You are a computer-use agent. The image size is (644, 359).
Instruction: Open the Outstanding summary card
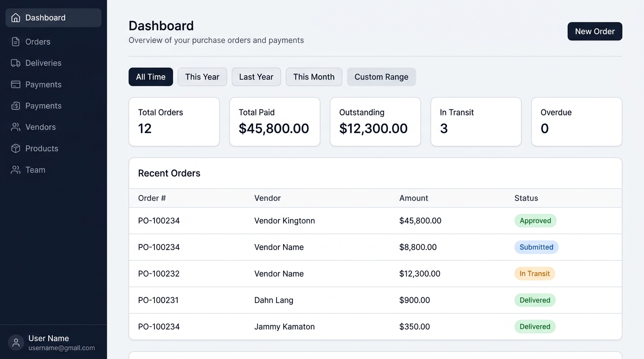(375, 122)
